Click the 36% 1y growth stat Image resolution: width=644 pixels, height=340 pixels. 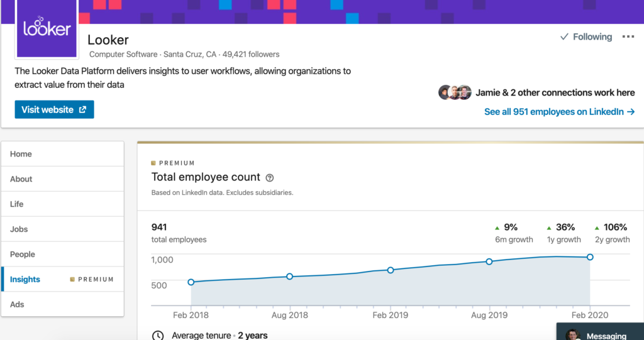click(563, 233)
